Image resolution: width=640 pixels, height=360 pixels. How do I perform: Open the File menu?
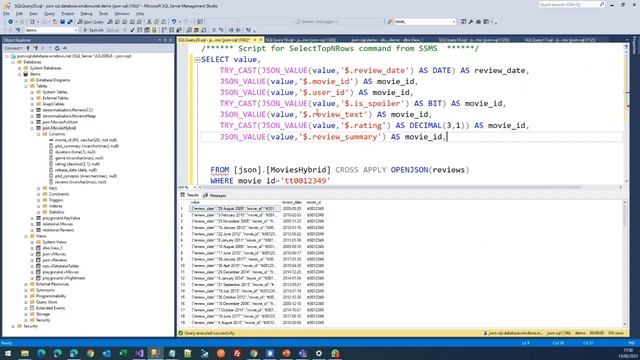click(x=7, y=13)
